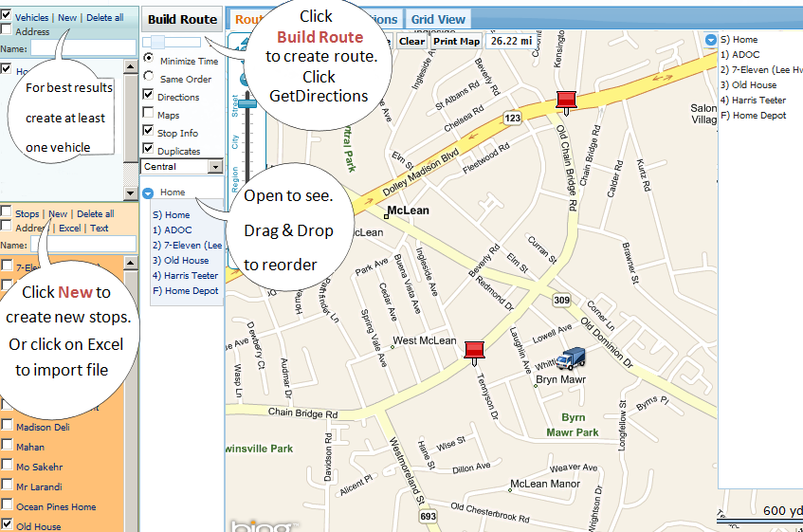This screenshot has width=803, height=532.
Task: Click the red pushpin on Dolley Madison Blvd
Action: [x=566, y=103]
